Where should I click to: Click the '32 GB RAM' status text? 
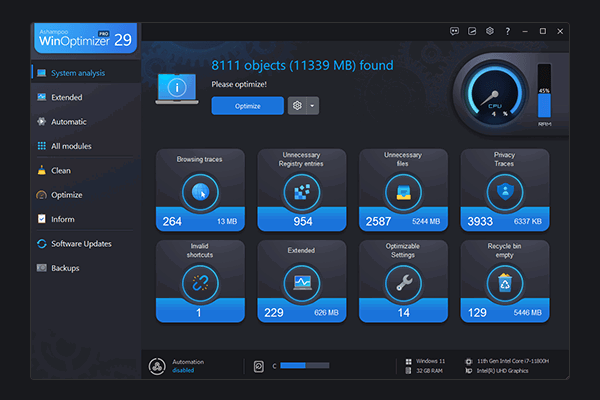[429, 371]
